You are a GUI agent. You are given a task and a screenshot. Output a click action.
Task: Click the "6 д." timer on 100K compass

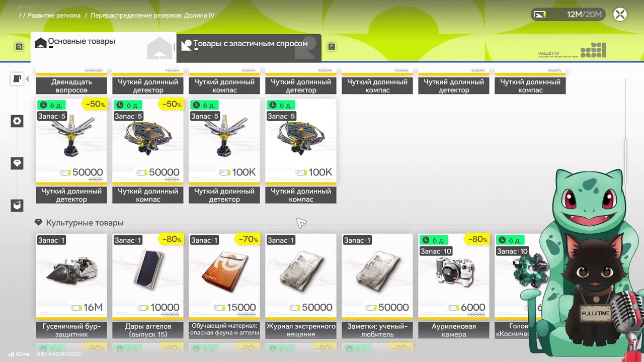click(281, 105)
